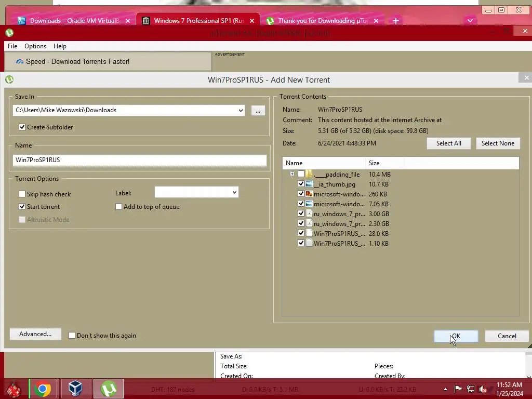Open the File menu

click(x=12, y=46)
